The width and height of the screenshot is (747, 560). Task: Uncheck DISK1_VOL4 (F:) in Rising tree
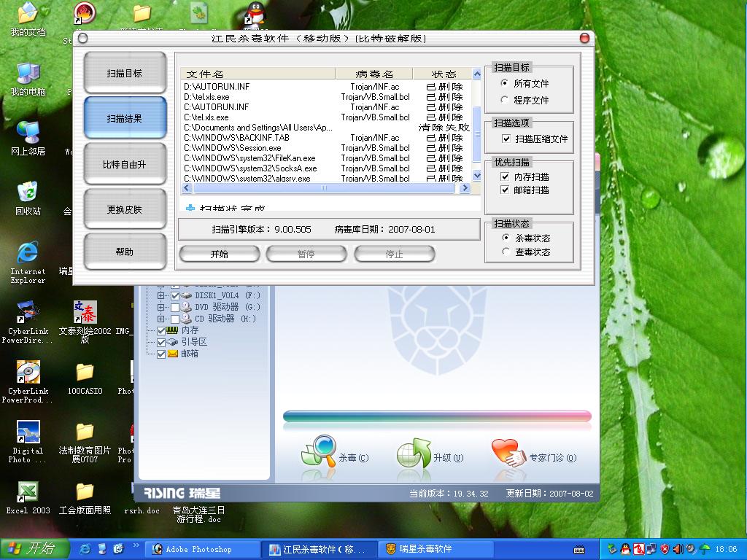click(x=175, y=296)
